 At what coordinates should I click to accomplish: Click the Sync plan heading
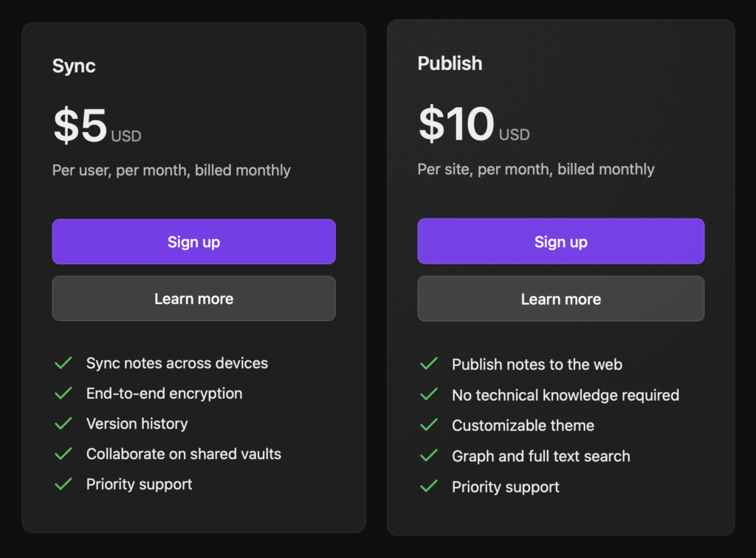[74, 66]
